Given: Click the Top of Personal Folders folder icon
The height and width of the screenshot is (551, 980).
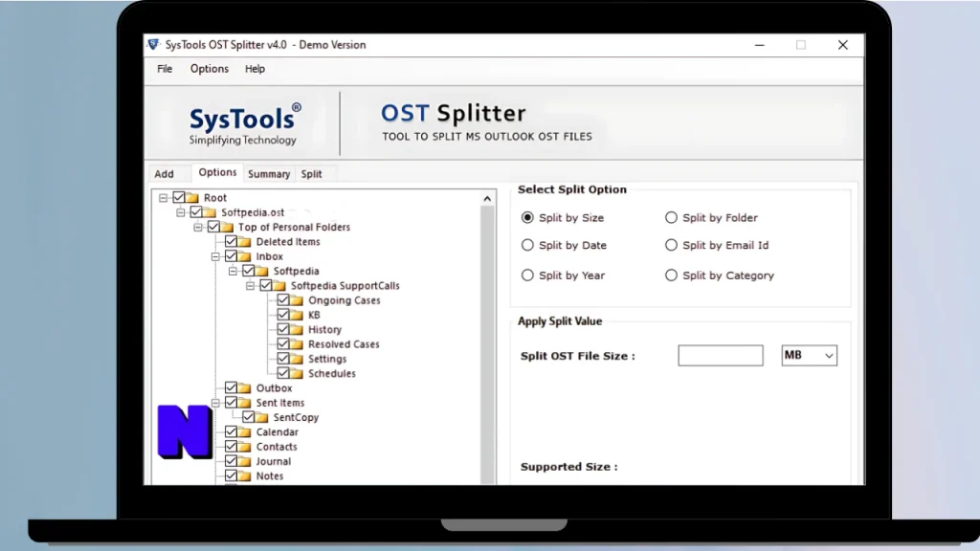Looking at the screenshot, I should [x=227, y=227].
